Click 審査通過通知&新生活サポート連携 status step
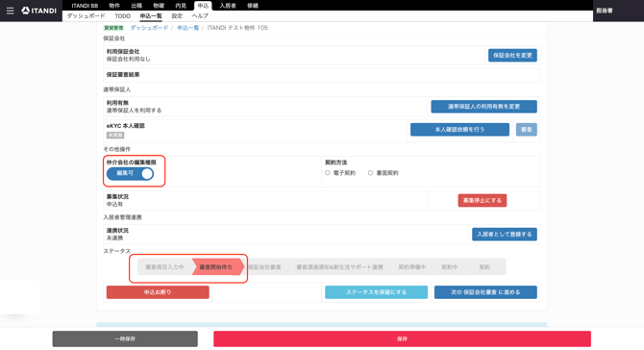Image resolution: width=644 pixels, height=350 pixels. coord(339,267)
